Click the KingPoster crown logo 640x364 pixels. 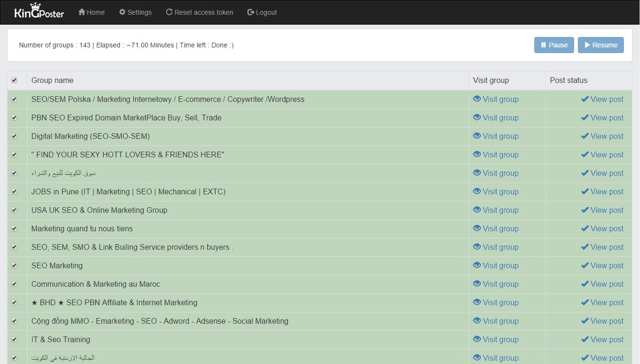point(39,11)
